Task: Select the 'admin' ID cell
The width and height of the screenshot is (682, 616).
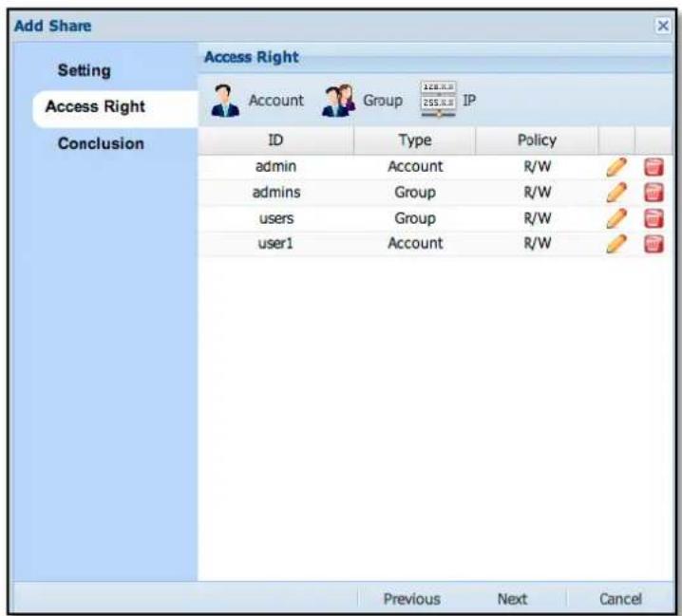Action: 275,166
